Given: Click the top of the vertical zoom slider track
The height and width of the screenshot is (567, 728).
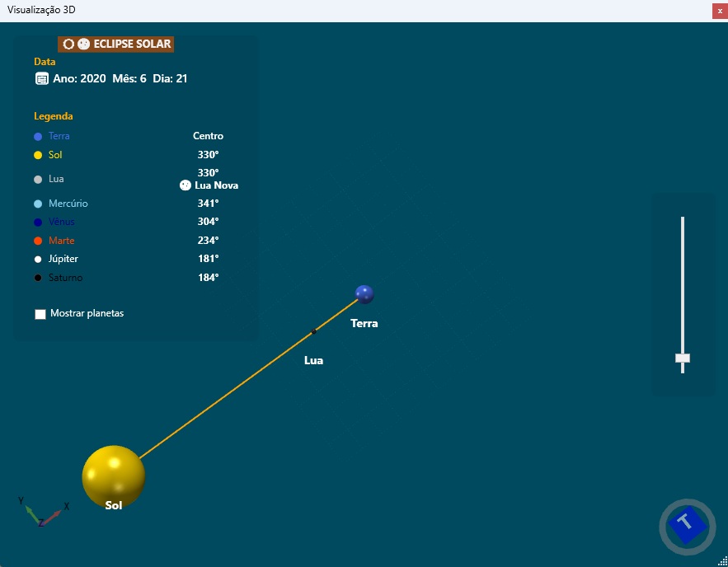Looking at the screenshot, I should (683, 220).
